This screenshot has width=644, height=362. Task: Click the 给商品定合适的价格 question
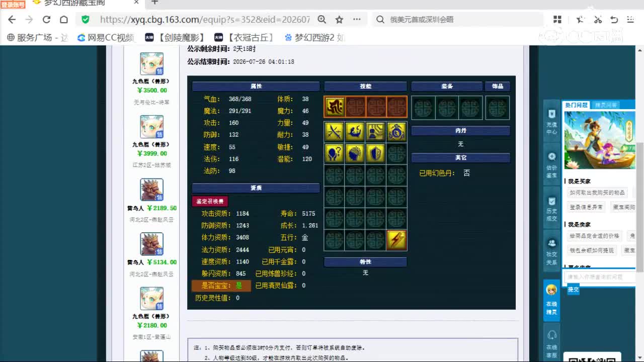[594, 236]
